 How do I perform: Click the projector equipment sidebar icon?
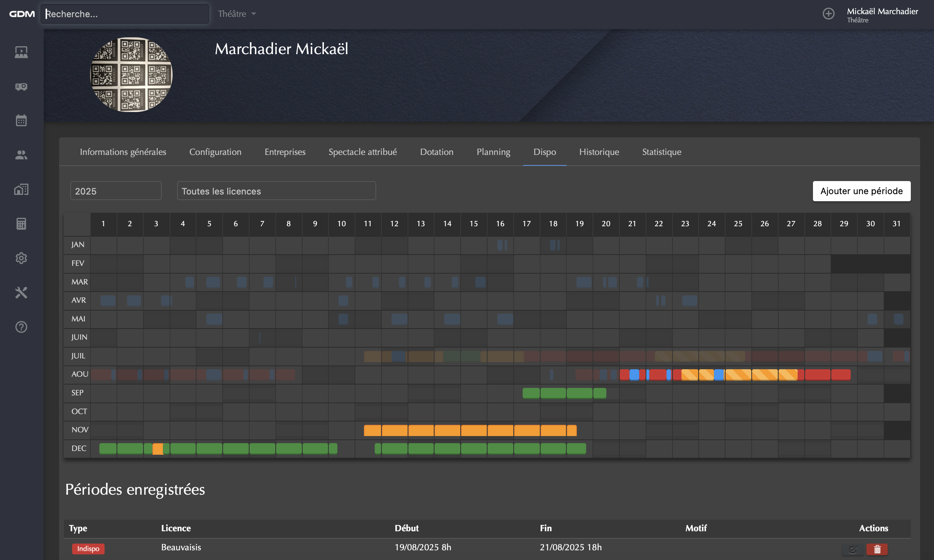point(21,86)
